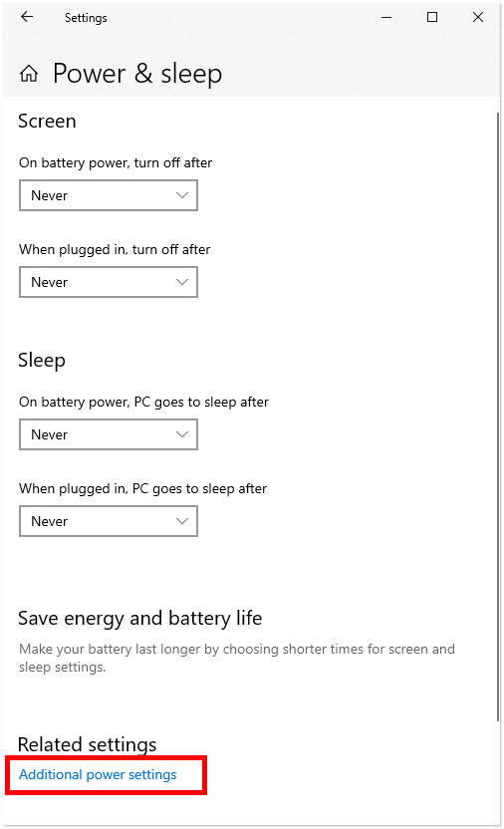Open screen turn-off dropdown for battery power
This screenshot has width=504, height=829.
click(109, 195)
